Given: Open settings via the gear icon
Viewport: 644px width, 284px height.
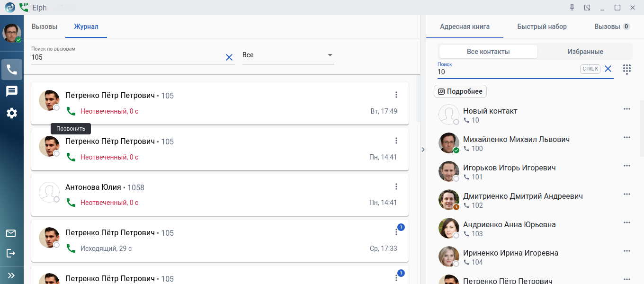Looking at the screenshot, I should 11,113.
